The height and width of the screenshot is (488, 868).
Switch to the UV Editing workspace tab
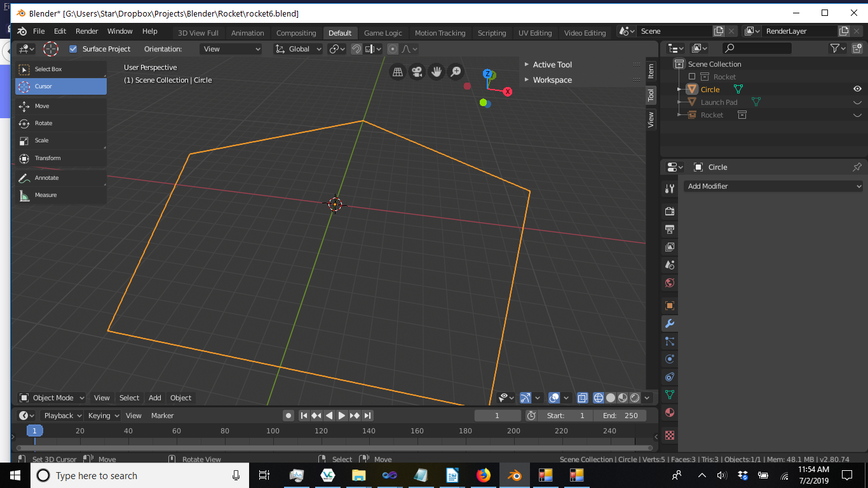(x=536, y=33)
